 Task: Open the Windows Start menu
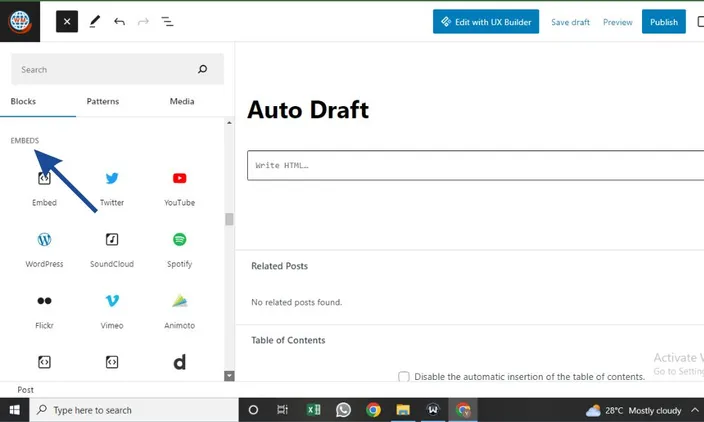14,410
